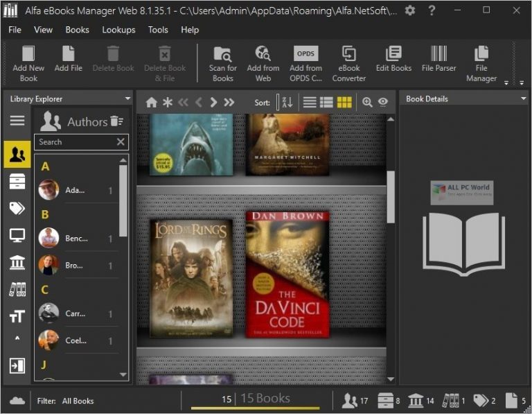Open settings gear in title bar

point(410,10)
